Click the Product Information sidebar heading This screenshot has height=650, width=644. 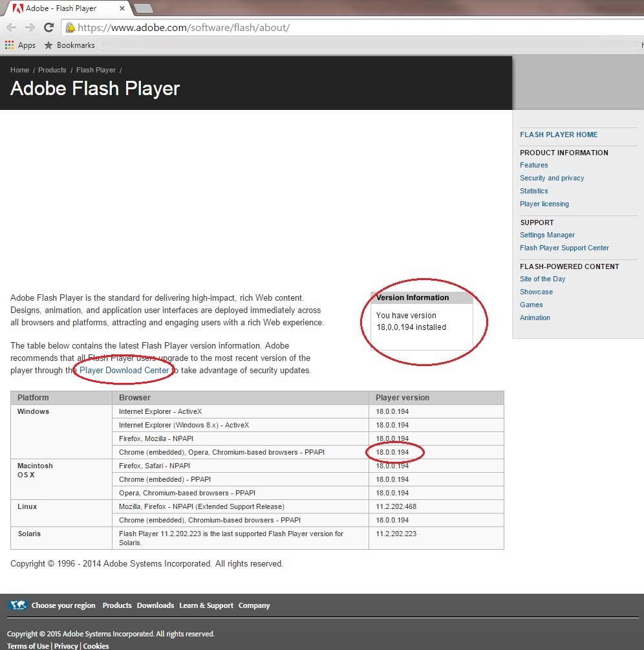pyautogui.click(x=564, y=153)
